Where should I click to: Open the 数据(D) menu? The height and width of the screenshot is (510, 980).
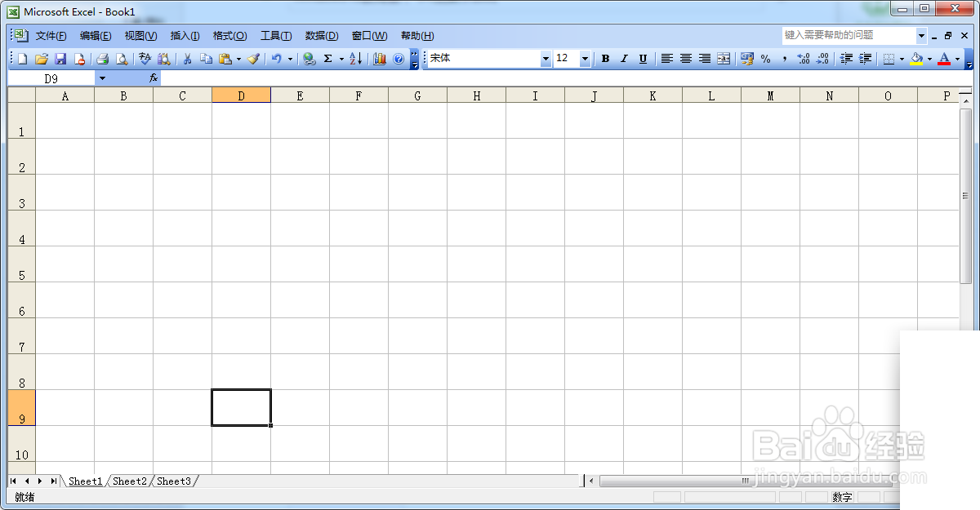(322, 36)
